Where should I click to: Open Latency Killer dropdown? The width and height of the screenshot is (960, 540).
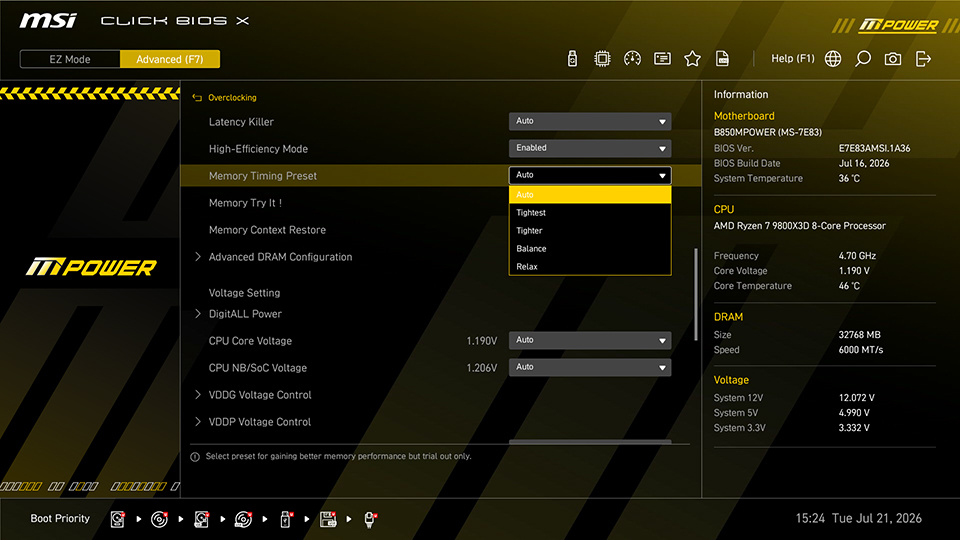coord(590,121)
